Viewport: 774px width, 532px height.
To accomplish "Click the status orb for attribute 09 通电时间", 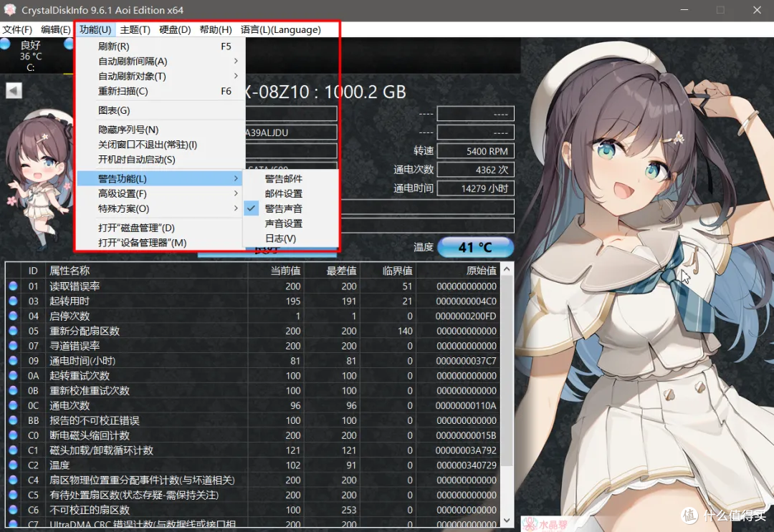I will coord(14,360).
